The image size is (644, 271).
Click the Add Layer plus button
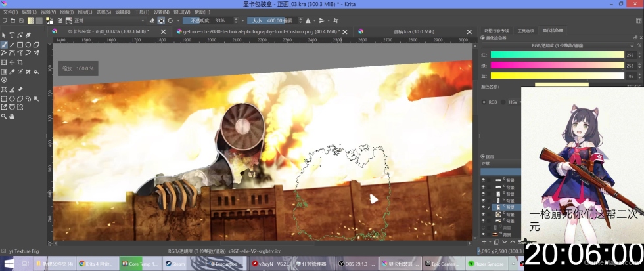[x=484, y=242]
